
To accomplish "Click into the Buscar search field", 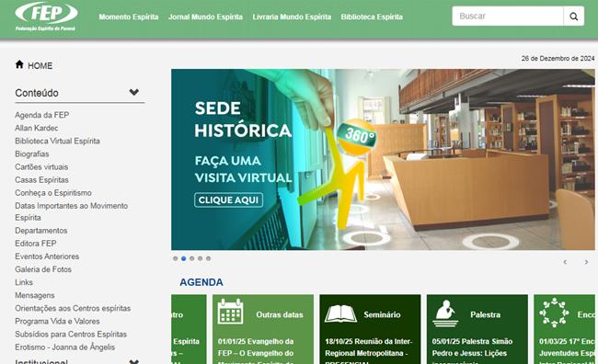I will (x=508, y=16).
